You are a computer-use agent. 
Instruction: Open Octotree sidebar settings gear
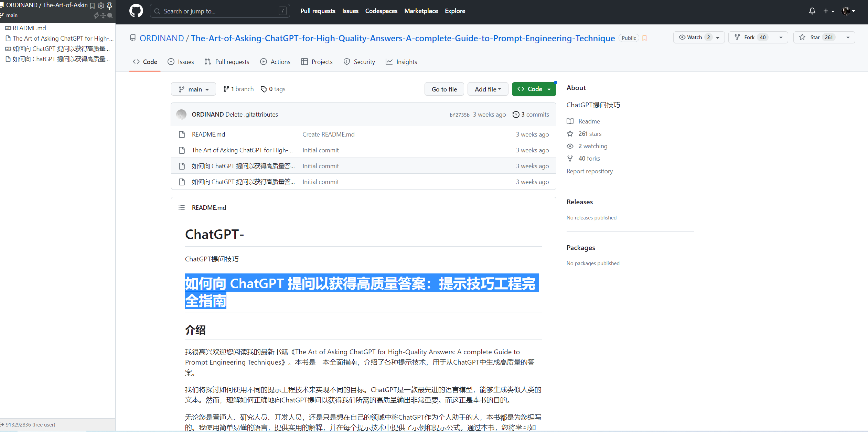(101, 6)
